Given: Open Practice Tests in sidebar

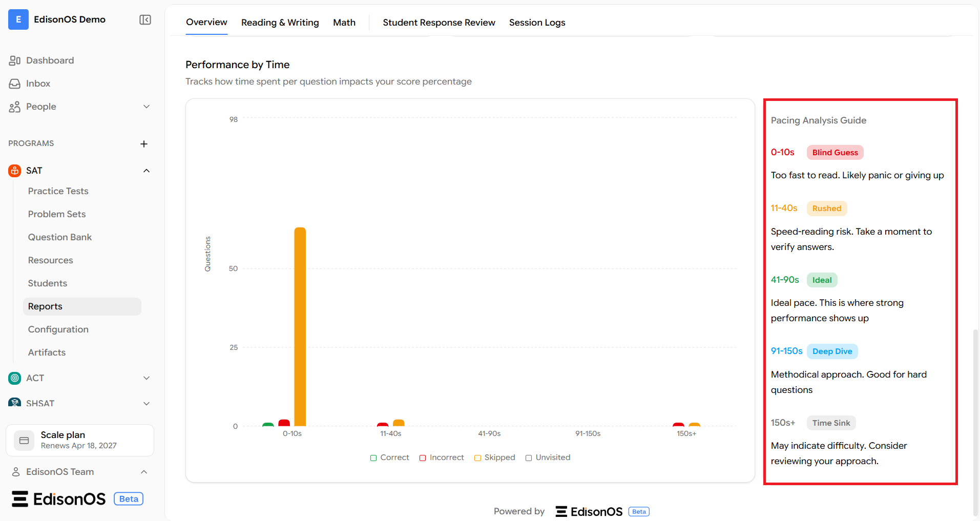Looking at the screenshot, I should [58, 191].
